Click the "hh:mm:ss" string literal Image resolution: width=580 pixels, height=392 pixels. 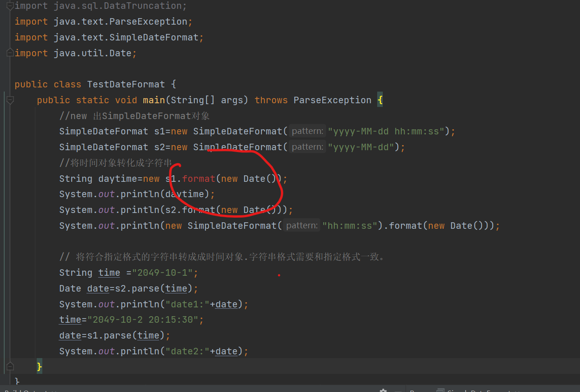click(x=350, y=226)
